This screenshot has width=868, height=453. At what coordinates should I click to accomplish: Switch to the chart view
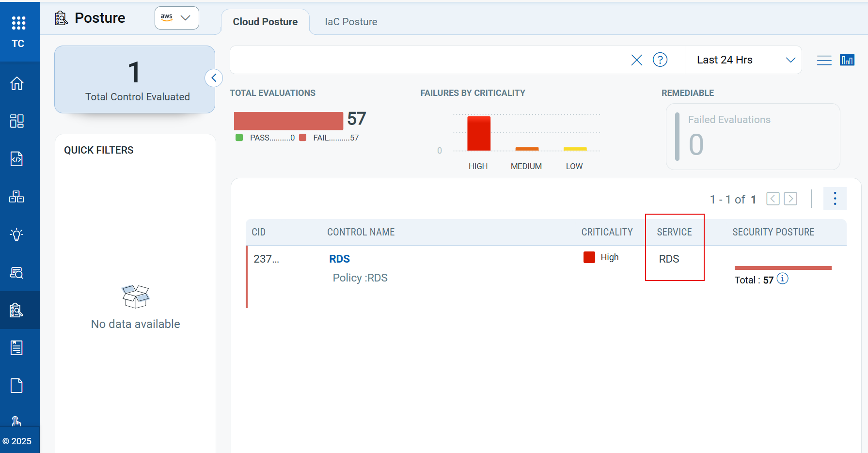pos(847,60)
